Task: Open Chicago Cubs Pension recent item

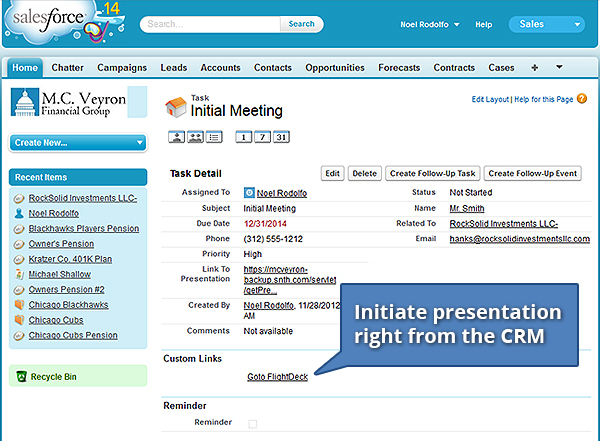Action: pyautogui.click(x=73, y=335)
